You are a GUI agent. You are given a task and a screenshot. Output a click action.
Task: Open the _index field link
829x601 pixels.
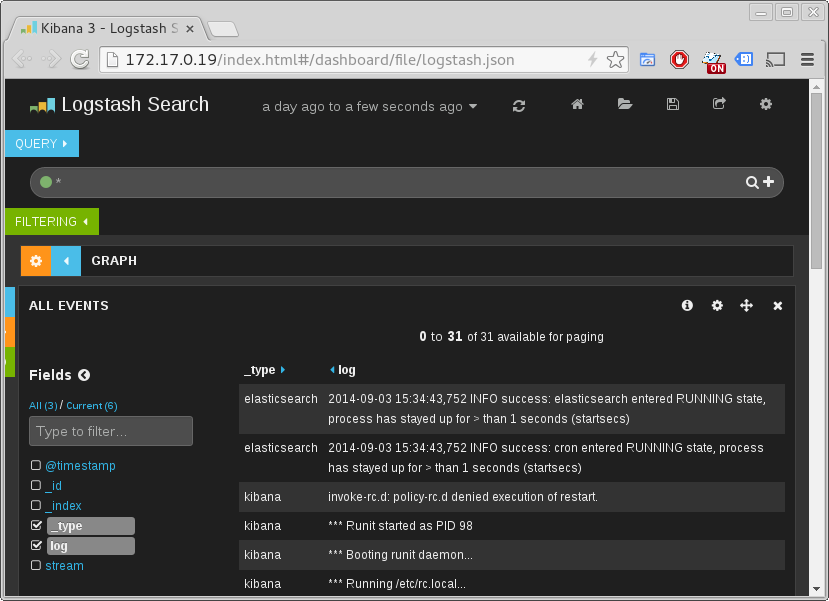pos(63,505)
